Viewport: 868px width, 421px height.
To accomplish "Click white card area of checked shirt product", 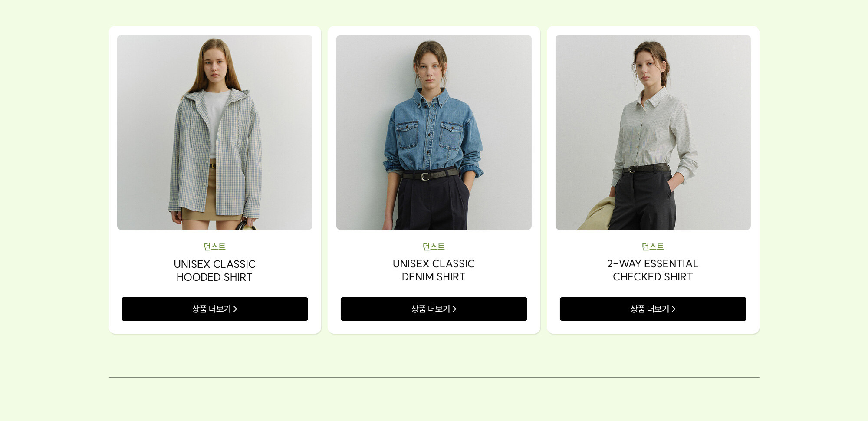I will click(x=653, y=327).
